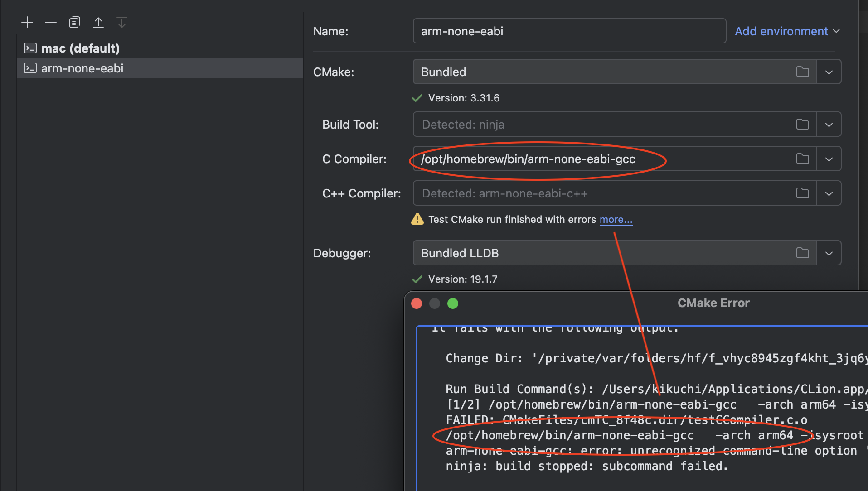
Task: Select the arm-none-eabi toolchain entry
Action: click(x=160, y=68)
